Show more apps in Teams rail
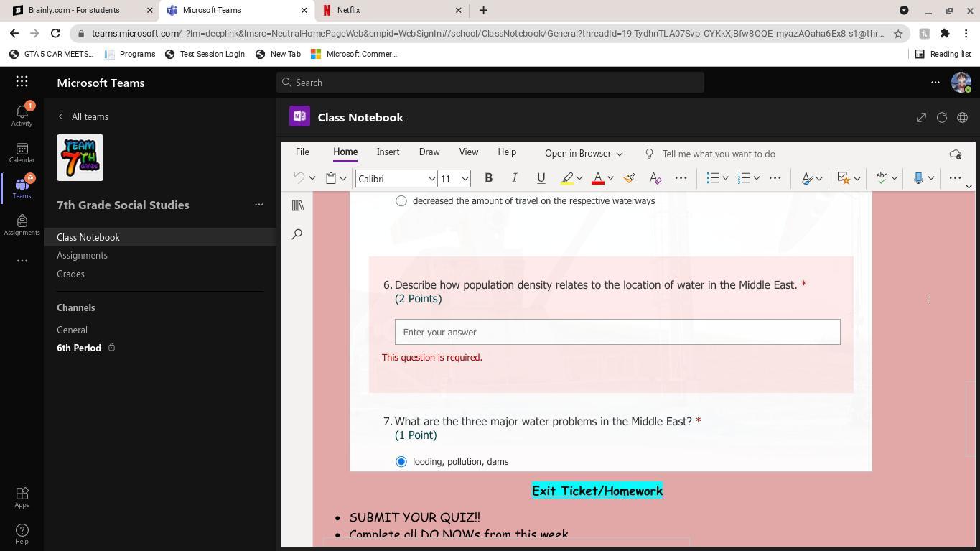 coord(22,261)
